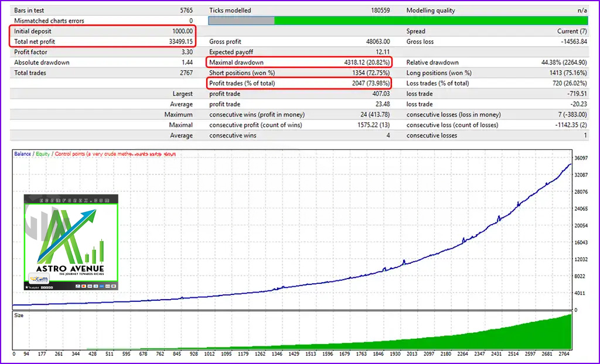Select the 'n/a' modelling quality value
This screenshot has height=364, width=600.
pyautogui.click(x=582, y=11)
